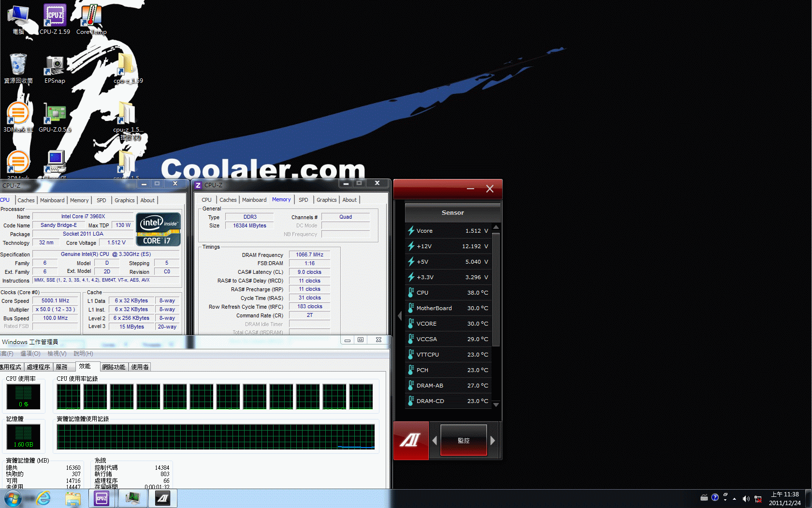Launch the GPU-Z.0.5.6 desktop shortcut
The height and width of the screenshot is (508, 812).
(x=55, y=117)
